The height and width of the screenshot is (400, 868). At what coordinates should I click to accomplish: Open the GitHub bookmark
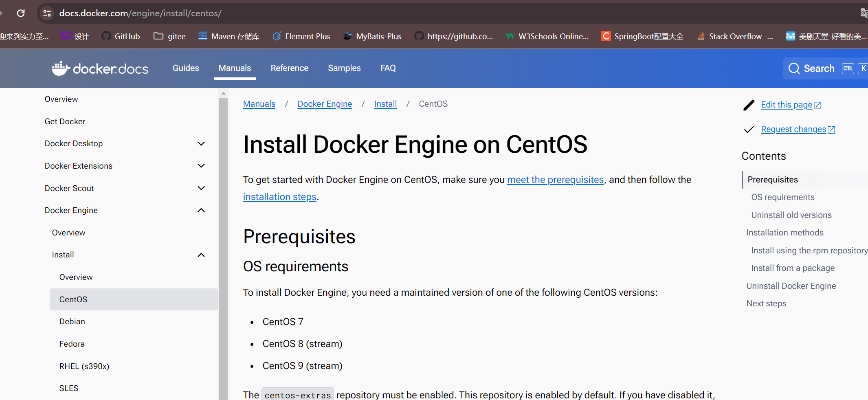[121, 36]
